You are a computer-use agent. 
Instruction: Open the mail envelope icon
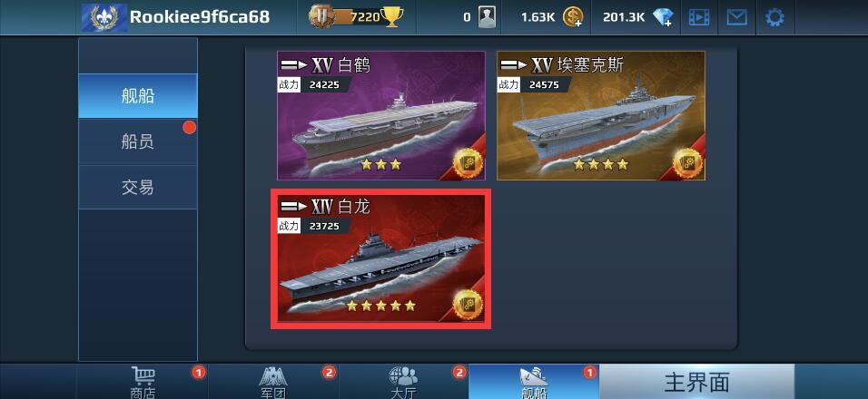click(x=737, y=18)
